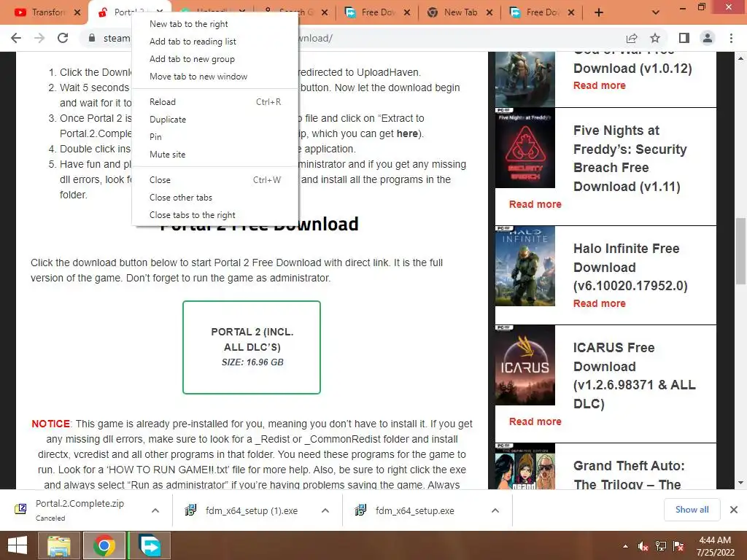747x560 pixels.
Task: Click Duplicate in the context menu
Action: pos(215,120)
